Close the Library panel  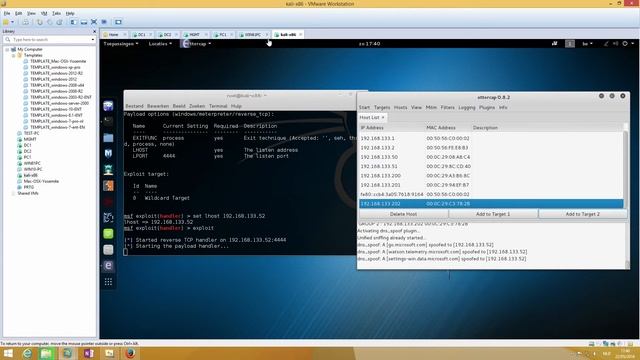94,31
